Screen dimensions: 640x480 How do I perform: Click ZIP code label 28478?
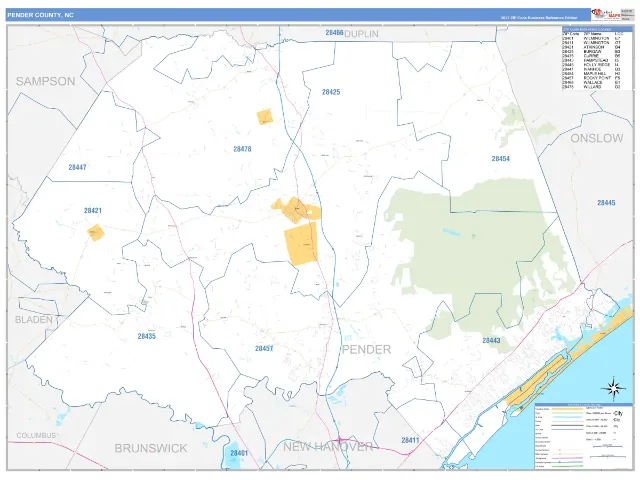click(242, 149)
